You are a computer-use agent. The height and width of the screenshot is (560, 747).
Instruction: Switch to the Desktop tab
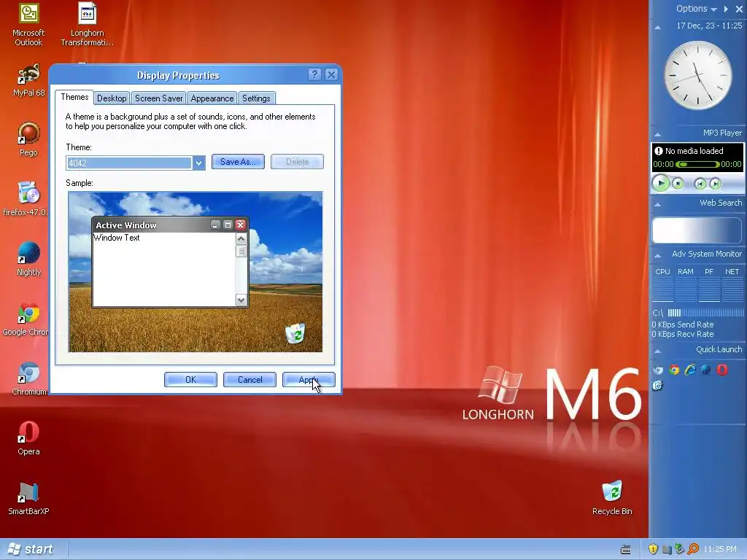[x=112, y=98]
